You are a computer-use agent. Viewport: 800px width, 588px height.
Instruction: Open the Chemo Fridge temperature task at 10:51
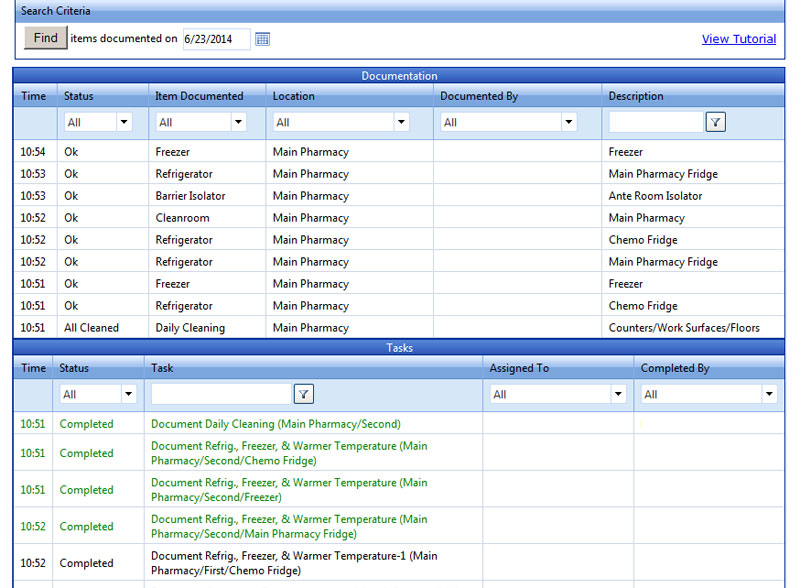point(285,453)
